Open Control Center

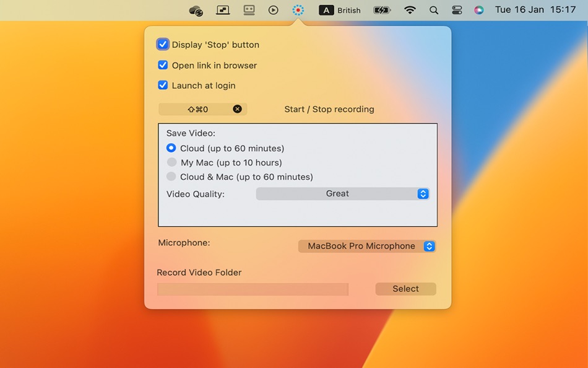pos(456,10)
